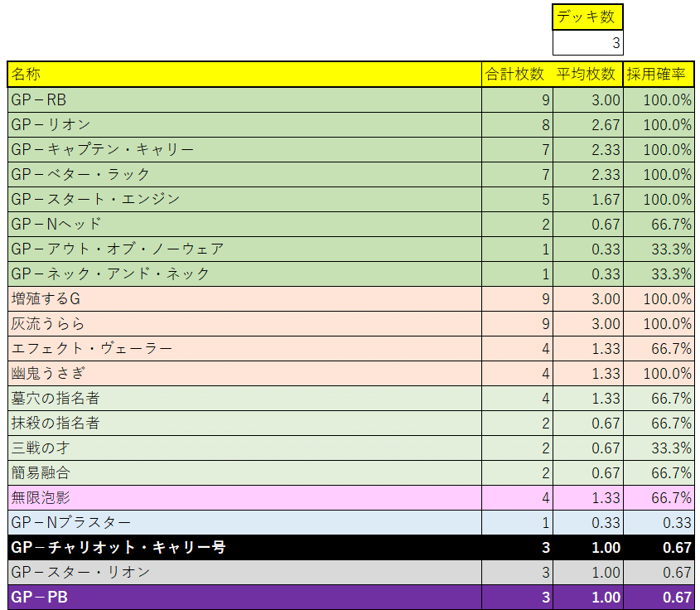Select total 1 in GP－ネック・アンド・ネック row
Image resolution: width=700 pixels, height=610 pixels.
click(x=517, y=274)
